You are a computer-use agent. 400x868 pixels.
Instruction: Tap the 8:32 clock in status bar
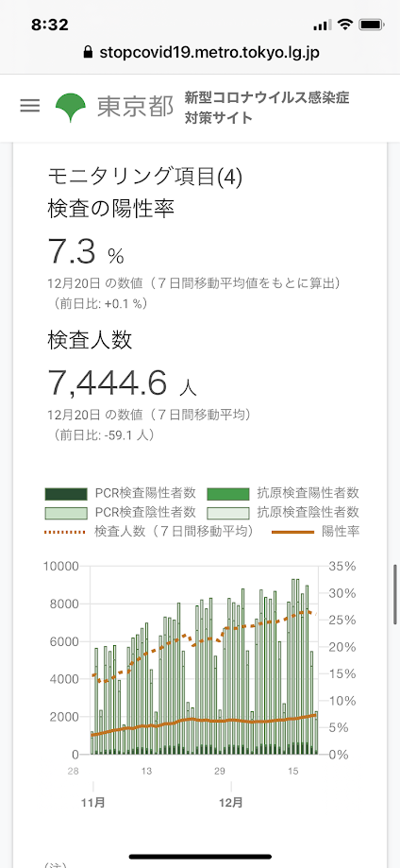[x=50, y=25]
